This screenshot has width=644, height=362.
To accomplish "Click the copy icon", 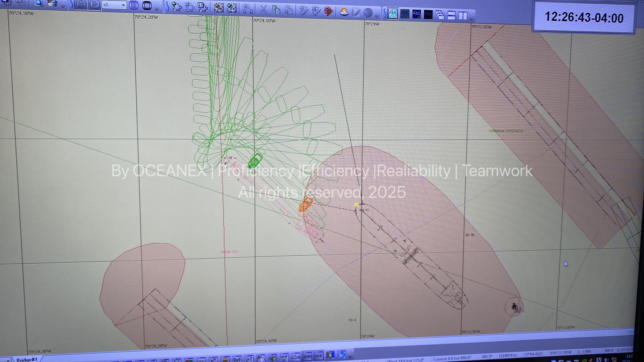I will [x=276, y=10].
